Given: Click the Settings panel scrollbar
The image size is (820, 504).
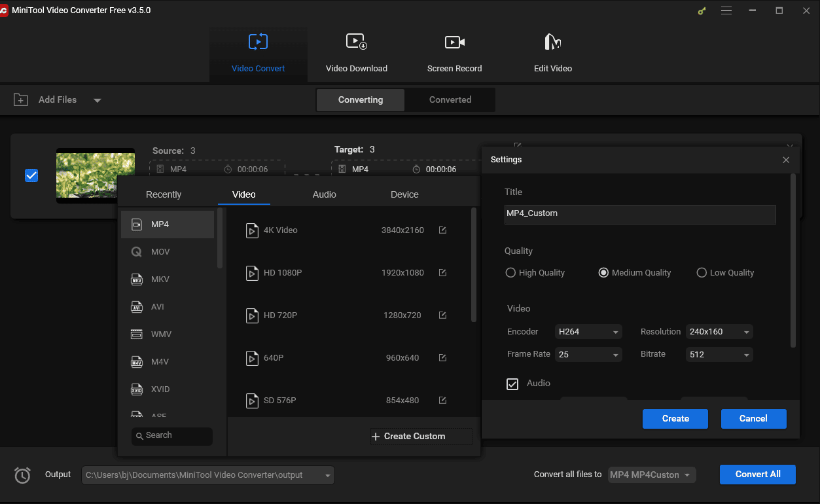Looking at the screenshot, I should point(794,261).
